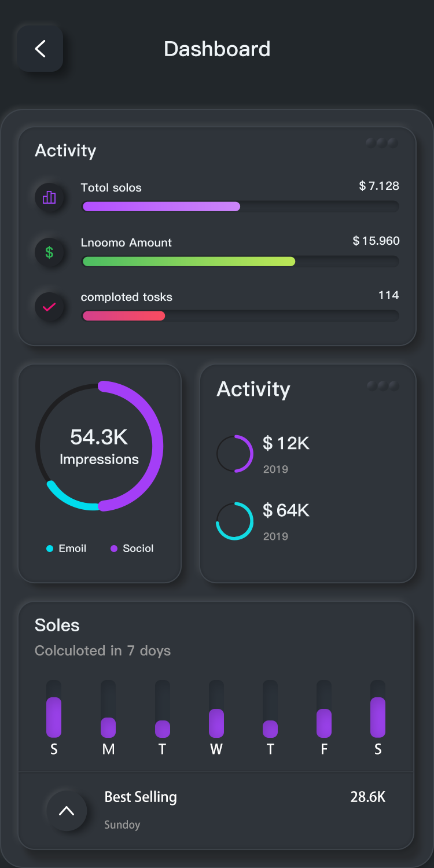Click the 54.3K Impressions donut chart
Screen dimensions: 434x868
pos(99,446)
